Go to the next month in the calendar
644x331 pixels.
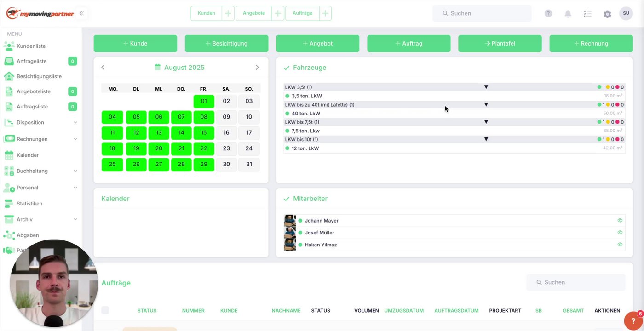(x=257, y=68)
